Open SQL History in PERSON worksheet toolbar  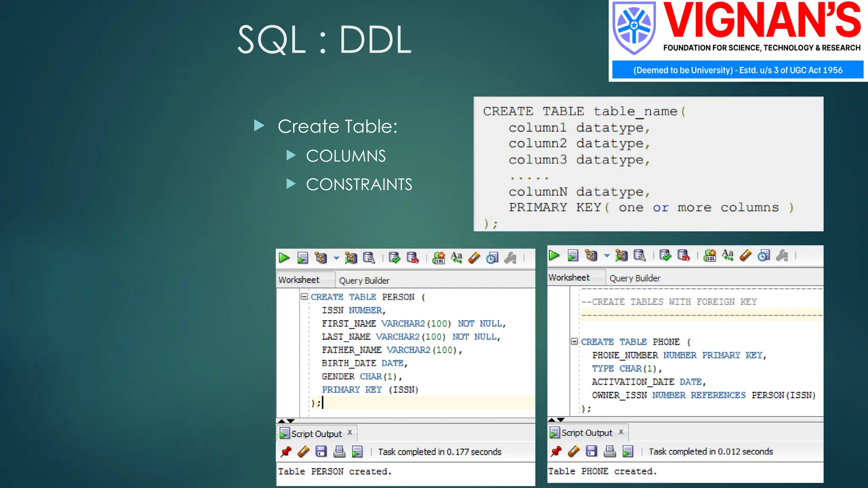pos(492,258)
